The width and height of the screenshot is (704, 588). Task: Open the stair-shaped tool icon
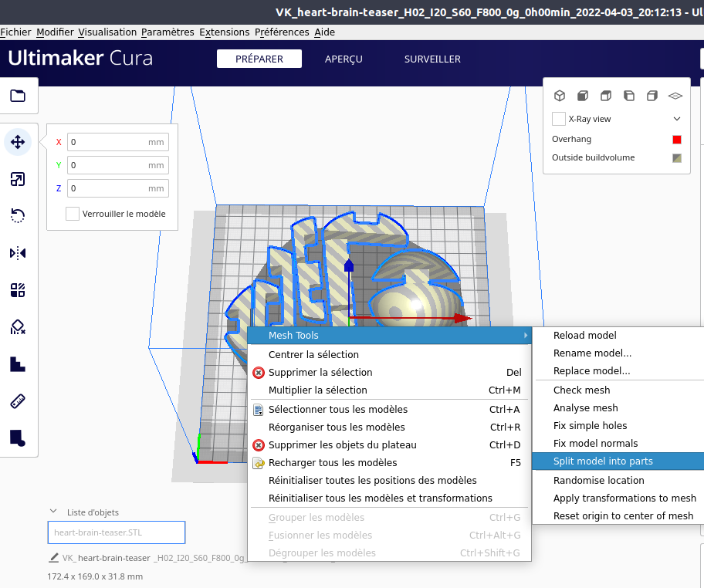(18, 364)
